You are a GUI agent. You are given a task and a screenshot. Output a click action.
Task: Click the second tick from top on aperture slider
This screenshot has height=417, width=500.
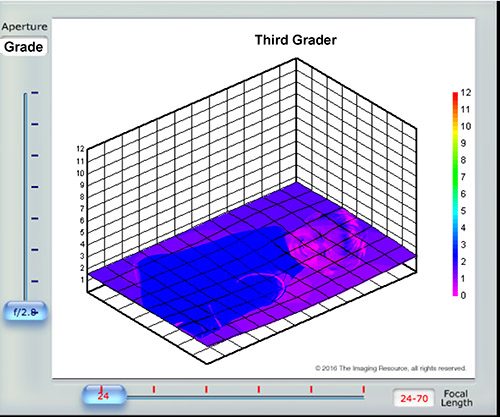point(35,124)
